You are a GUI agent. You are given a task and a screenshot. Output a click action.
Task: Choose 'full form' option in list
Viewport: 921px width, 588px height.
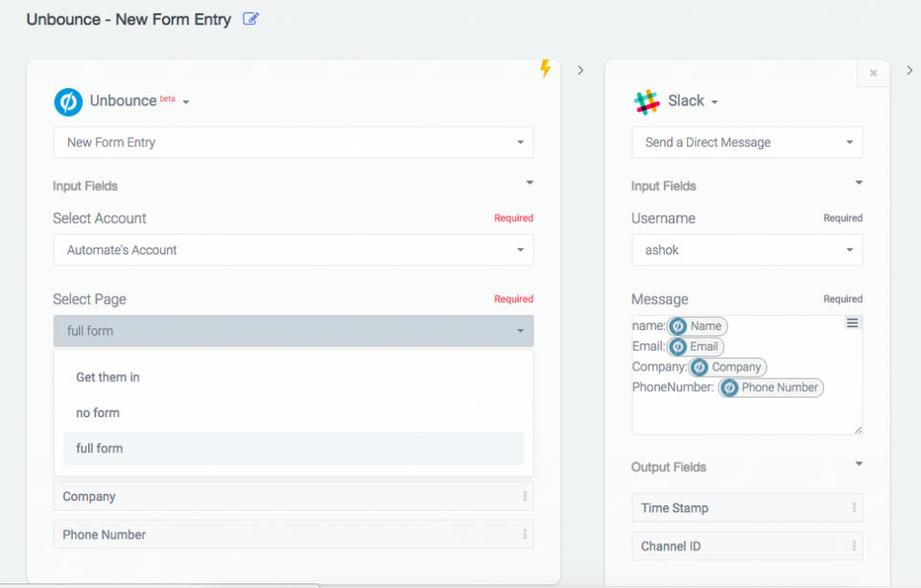click(x=294, y=448)
